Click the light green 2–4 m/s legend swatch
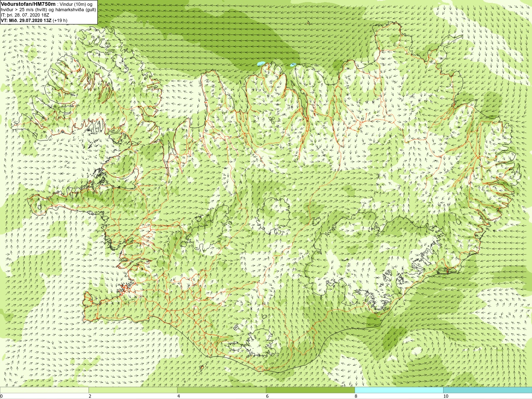The width and height of the screenshot is (532, 399). 133,390
